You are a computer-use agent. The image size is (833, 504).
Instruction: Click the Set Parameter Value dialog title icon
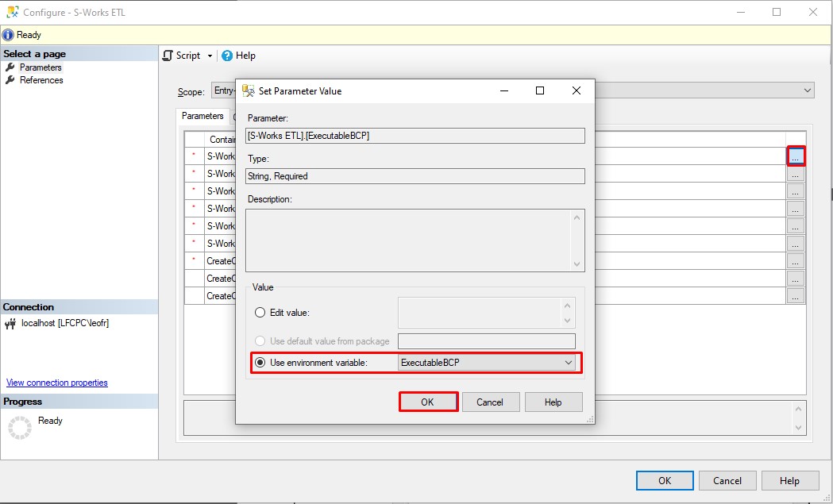pos(248,90)
